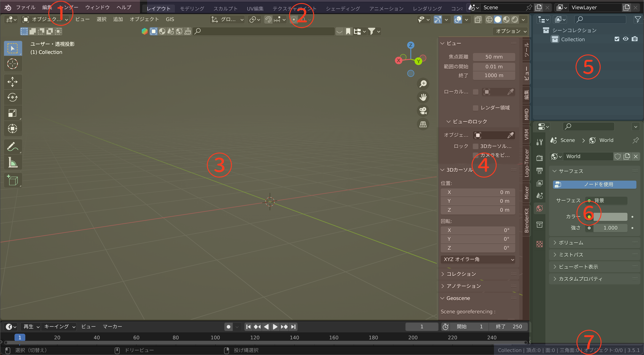This screenshot has width=644, height=355.
Task: Expand the Mist Pass panel
Action: click(594, 255)
